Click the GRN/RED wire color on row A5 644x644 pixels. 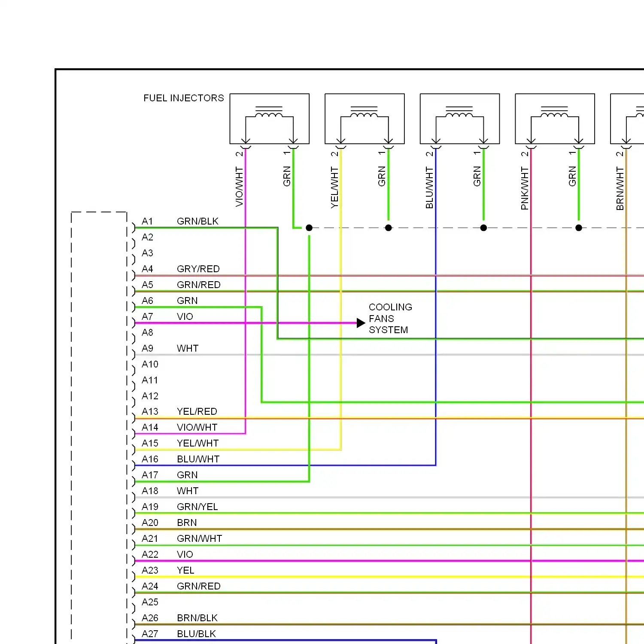(x=199, y=285)
